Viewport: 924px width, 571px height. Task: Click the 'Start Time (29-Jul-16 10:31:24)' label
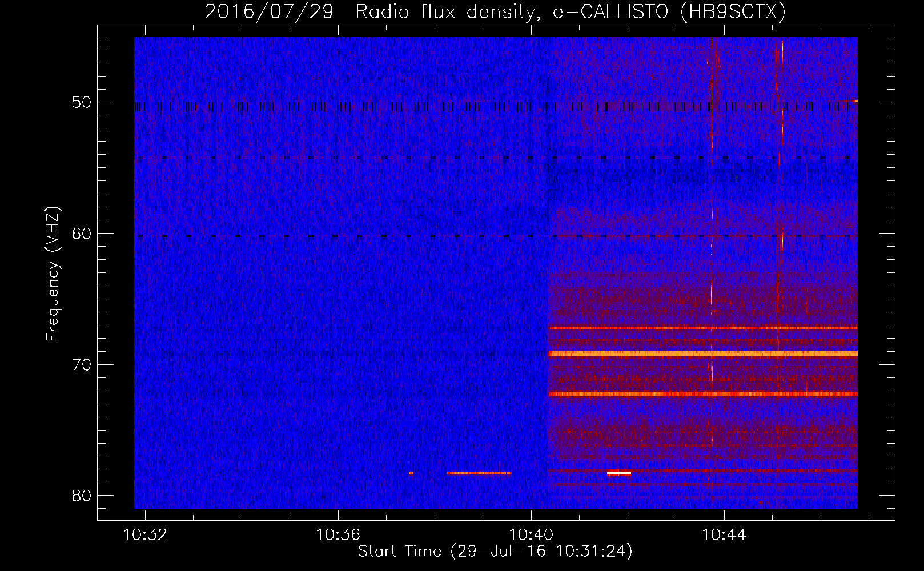495,552
